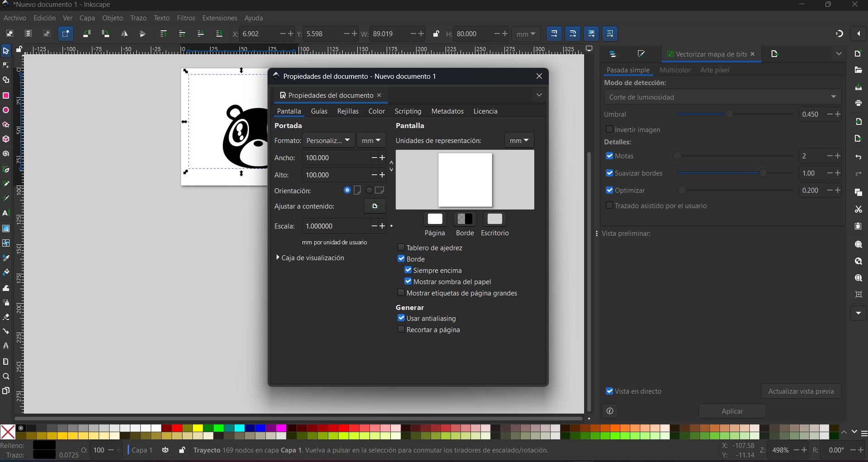Select the Text tool
The image size is (868, 462).
[6, 213]
